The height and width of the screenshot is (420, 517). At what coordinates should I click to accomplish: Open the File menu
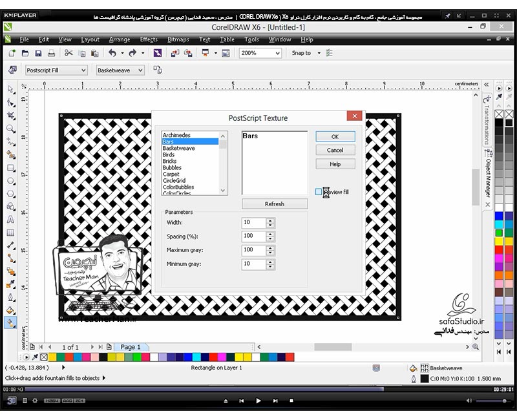click(24, 39)
